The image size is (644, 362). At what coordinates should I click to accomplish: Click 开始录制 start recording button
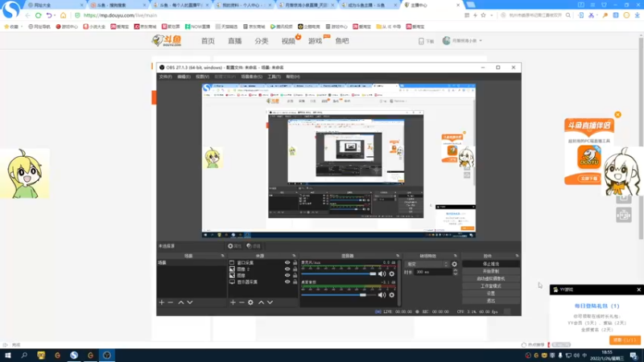pyautogui.click(x=491, y=271)
